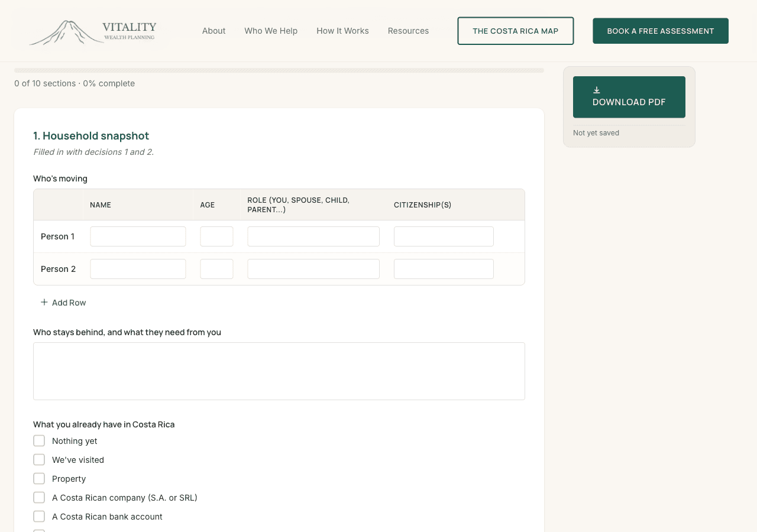757x532 pixels.
Task: Focus the Person 2 Name field
Action: pyautogui.click(x=138, y=269)
